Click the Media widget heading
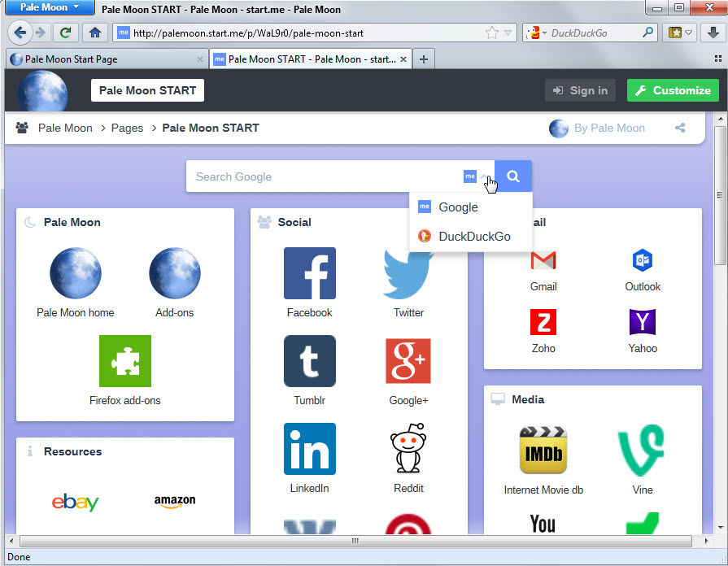Screen dimensions: 728x566 (x=528, y=399)
